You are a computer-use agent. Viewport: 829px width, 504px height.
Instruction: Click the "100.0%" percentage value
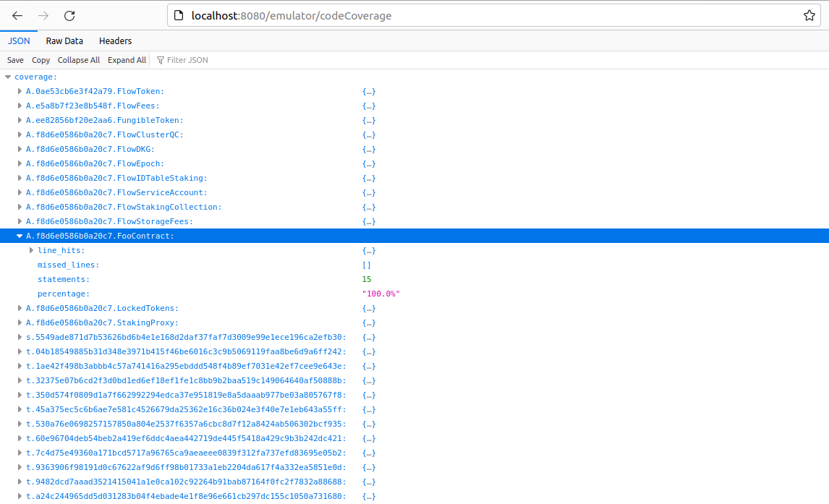pyautogui.click(x=381, y=294)
